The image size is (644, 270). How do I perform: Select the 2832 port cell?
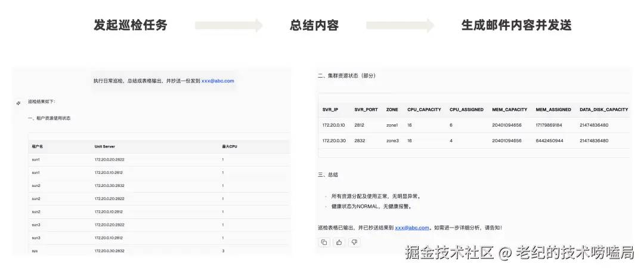click(x=360, y=140)
